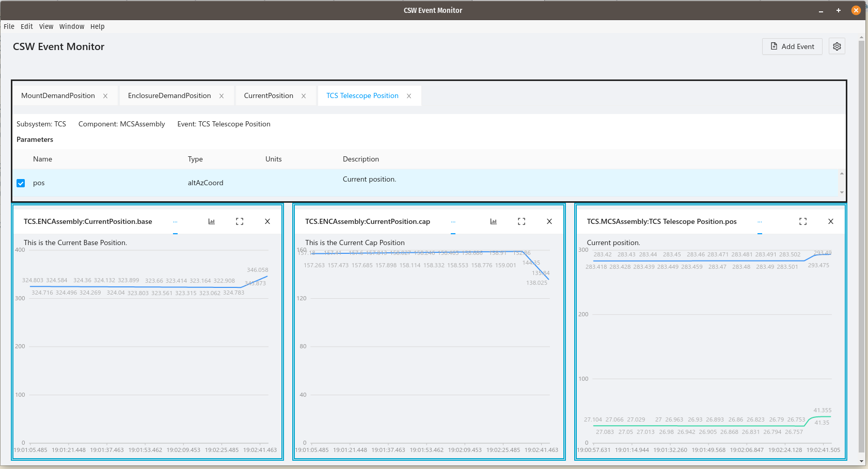868x469 pixels.
Task: Close the MountDemandPosition tab
Action: [x=105, y=96]
